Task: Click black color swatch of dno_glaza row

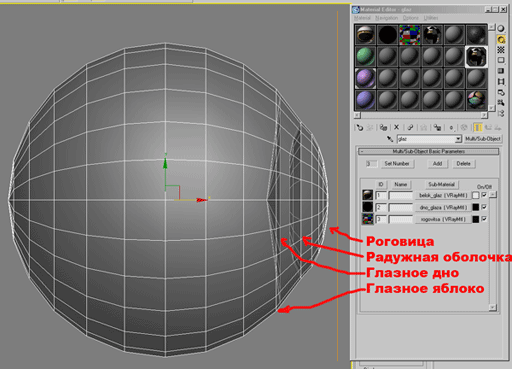Action: [x=476, y=207]
